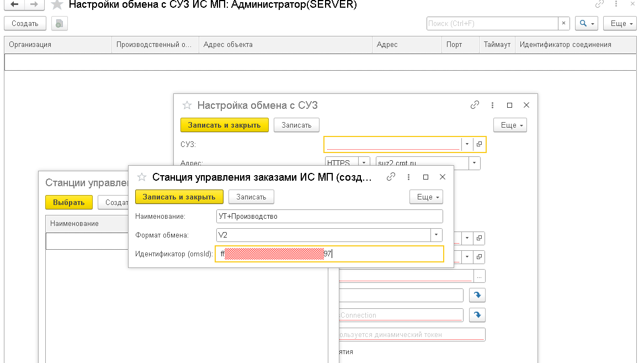Open the СУЗ field dropdown list

coord(467,144)
